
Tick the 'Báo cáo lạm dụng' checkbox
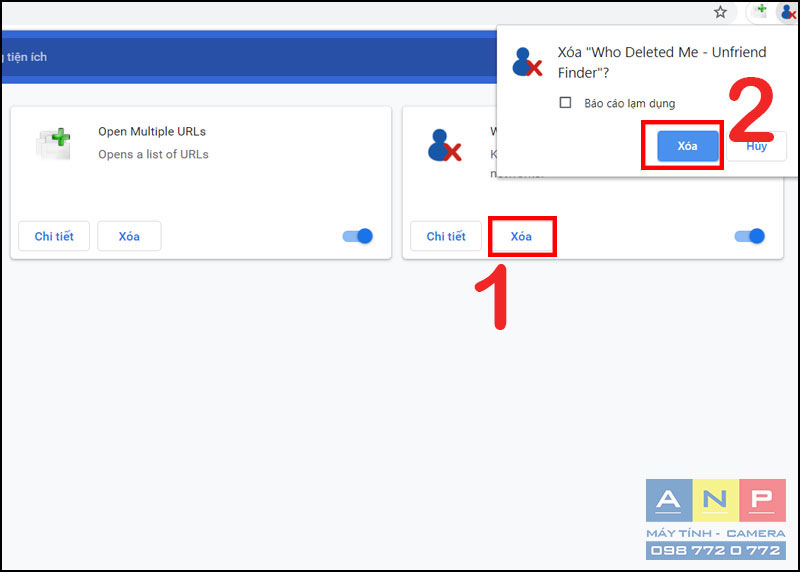point(565,103)
